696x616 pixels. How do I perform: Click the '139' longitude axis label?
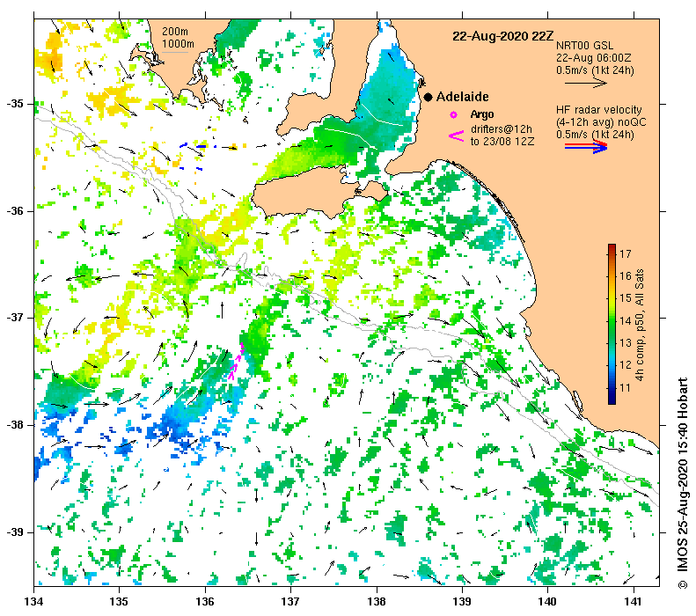point(462,602)
